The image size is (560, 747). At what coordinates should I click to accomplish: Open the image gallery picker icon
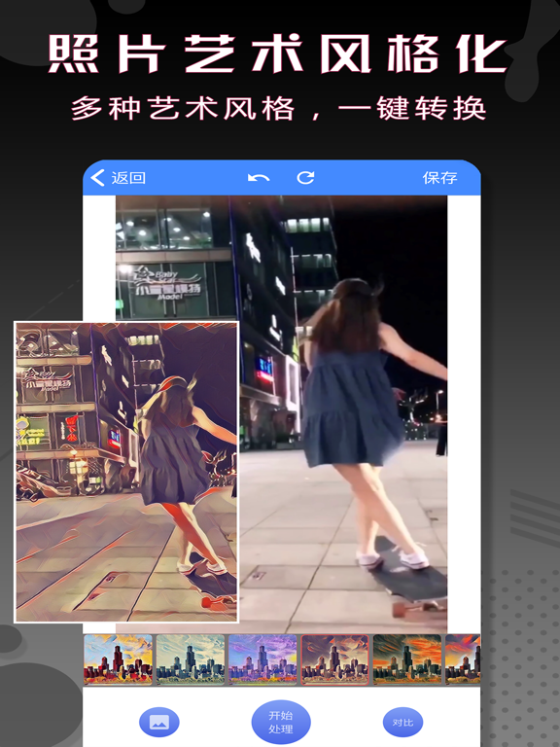click(x=159, y=723)
